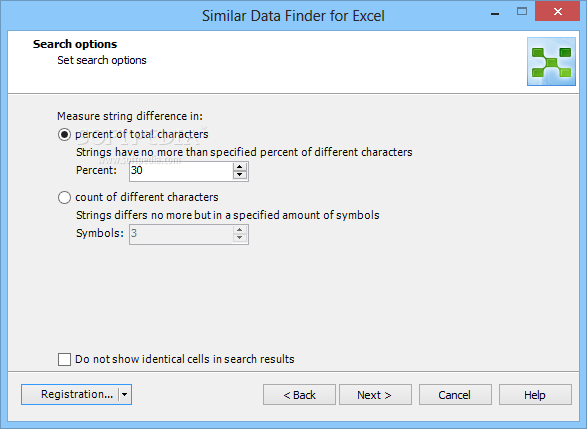Click the Symbols spinner down arrow
This screenshot has width=587, height=429.
click(x=240, y=238)
